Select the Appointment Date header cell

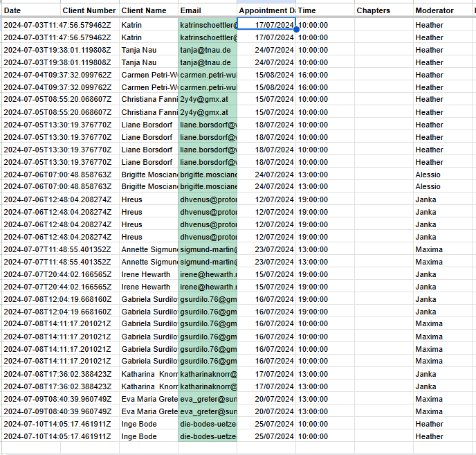coord(266,10)
